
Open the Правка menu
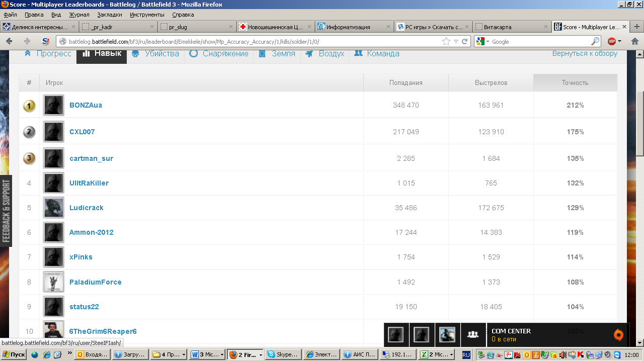34,15
